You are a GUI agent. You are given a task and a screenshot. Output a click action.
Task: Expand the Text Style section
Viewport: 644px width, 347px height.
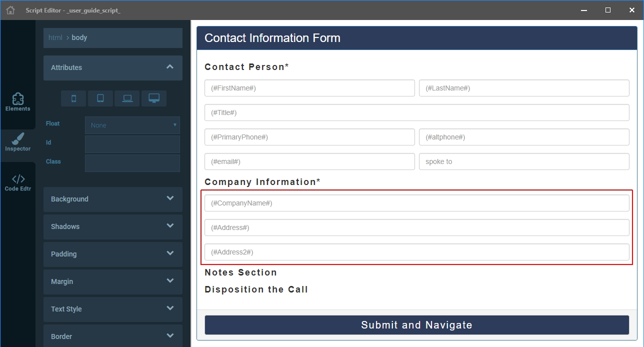(113, 309)
